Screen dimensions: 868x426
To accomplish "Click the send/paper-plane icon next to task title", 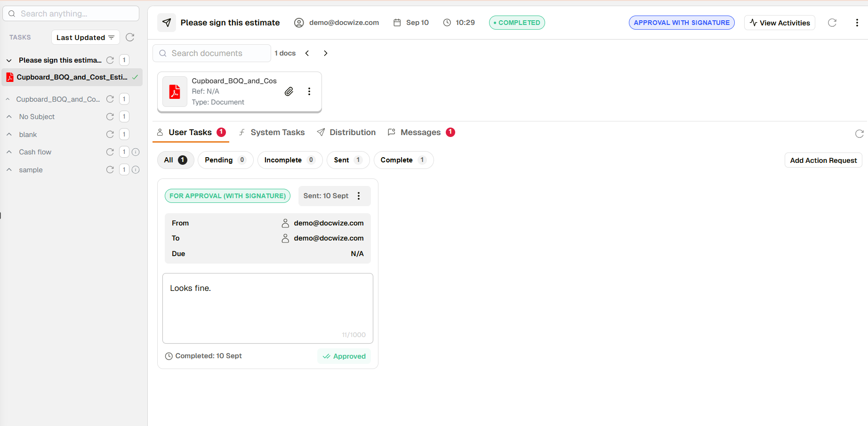I will tap(167, 22).
